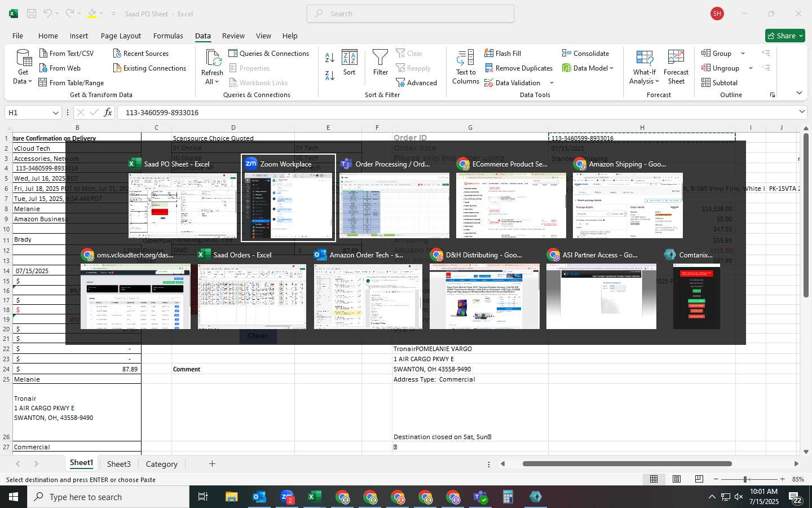Click the Group button
The image size is (812, 508).
(717, 54)
